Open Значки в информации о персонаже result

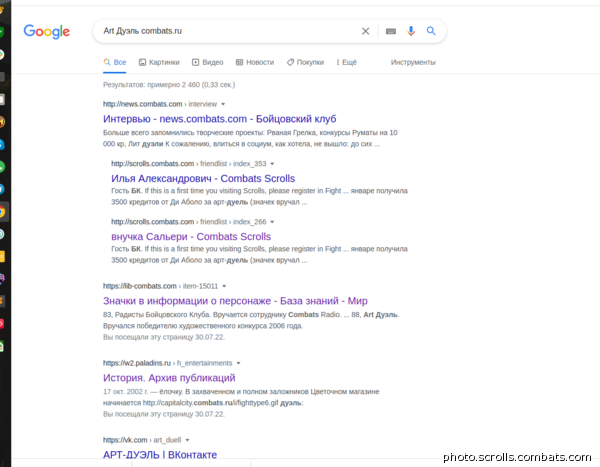235,301
